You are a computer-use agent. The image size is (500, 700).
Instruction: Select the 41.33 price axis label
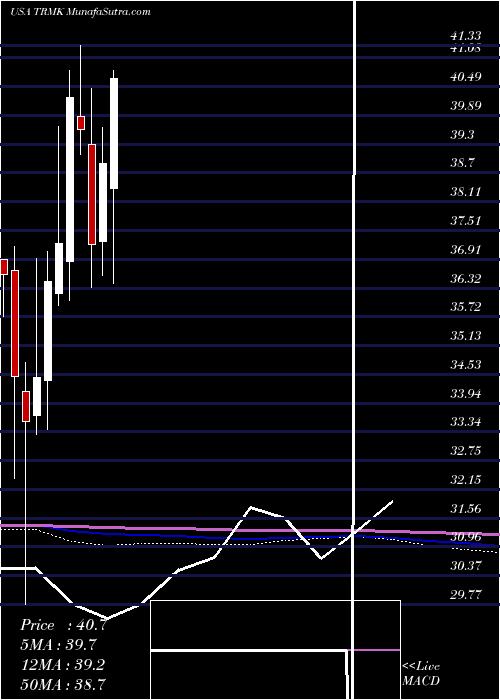(466, 38)
